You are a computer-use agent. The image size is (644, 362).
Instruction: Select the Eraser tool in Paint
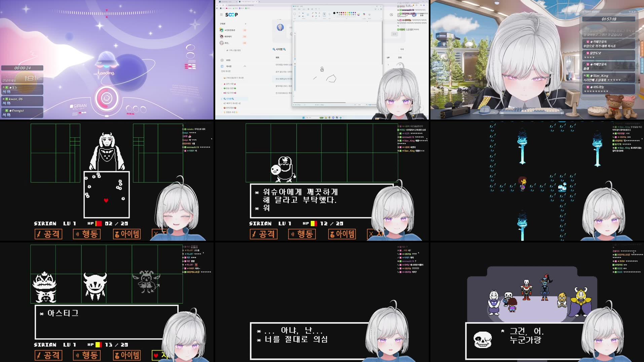pos(313,16)
